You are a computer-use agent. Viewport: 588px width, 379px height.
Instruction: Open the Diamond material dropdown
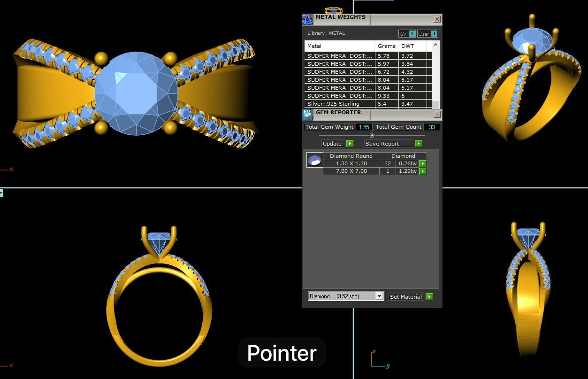coord(379,296)
